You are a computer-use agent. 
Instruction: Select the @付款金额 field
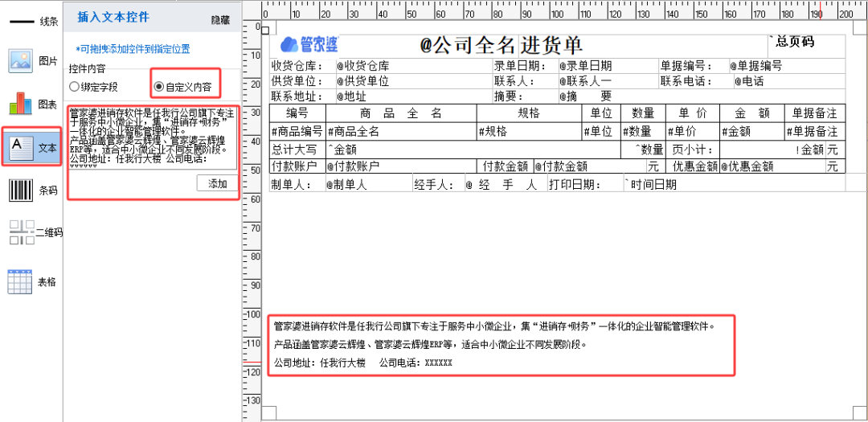560,166
